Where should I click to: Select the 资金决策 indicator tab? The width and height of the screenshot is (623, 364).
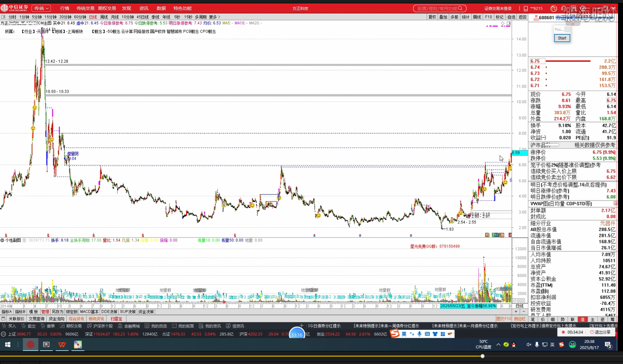pyautogui.click(x=146, y=312)
